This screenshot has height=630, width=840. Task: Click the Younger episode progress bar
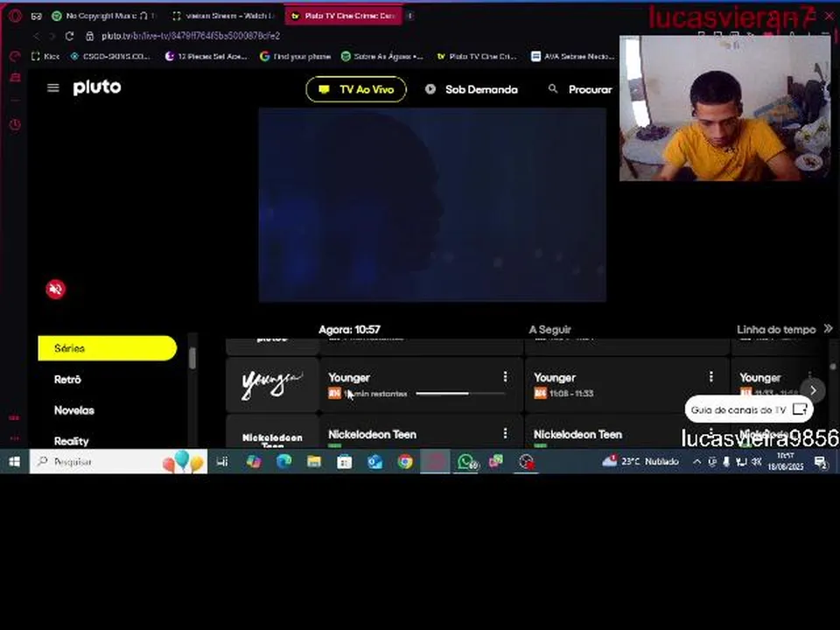click(460, 394)
